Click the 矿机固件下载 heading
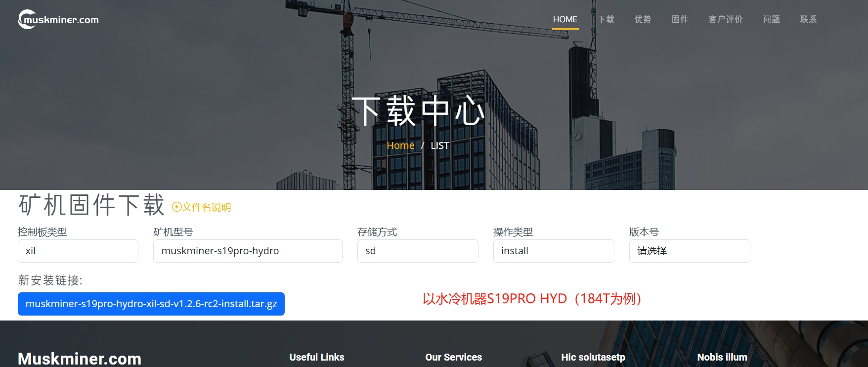Screen dimensions: 868x367 [x=91, y=205]
